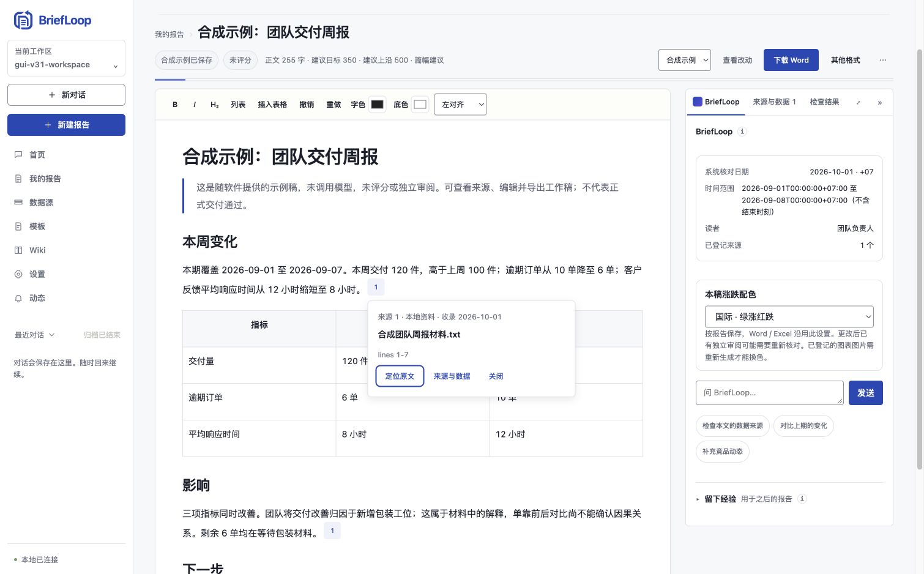Select the BriefLoop tab in the side panel
The height and width of the screenshot is (574, 924).
point(716,102)
